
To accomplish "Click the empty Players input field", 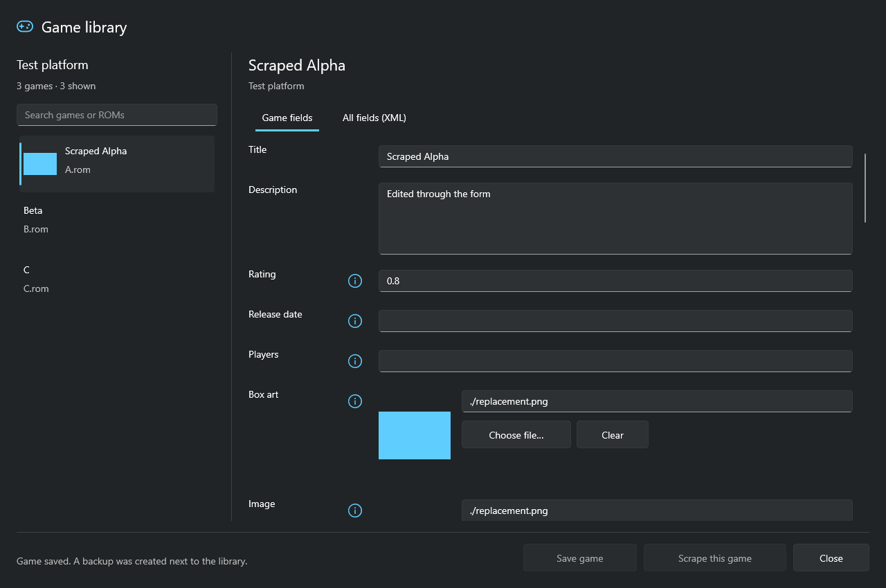I will 615,361.
